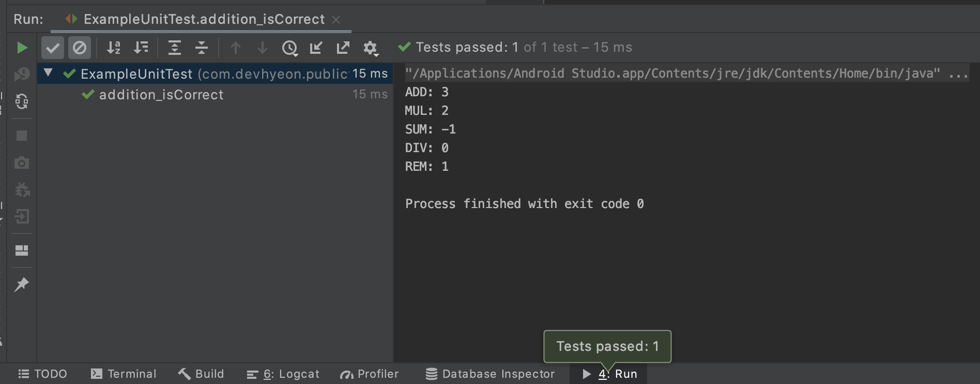The image size is (980, 384).
Task: Toggle Show Passed tests filter
Action: 53,48
